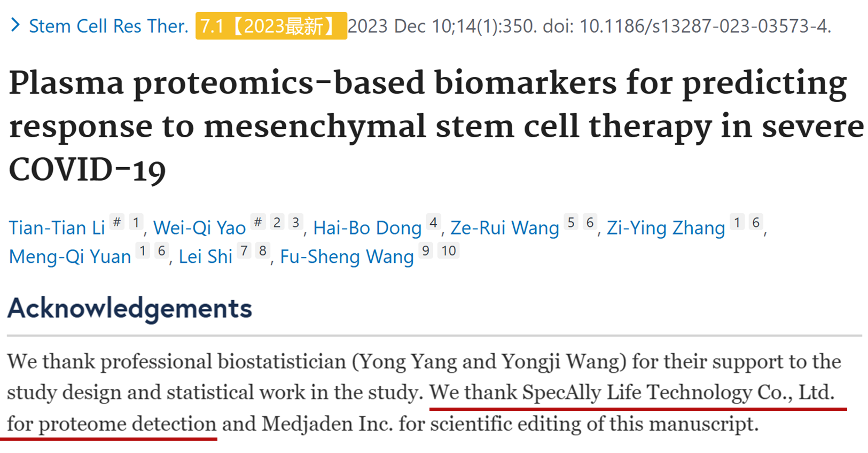Image resolution: width=868 pixels, height=453 pixels.
Task: Open author Wei-Qi Yao's link
Action: pyautogui.click(x=200, y=228)
